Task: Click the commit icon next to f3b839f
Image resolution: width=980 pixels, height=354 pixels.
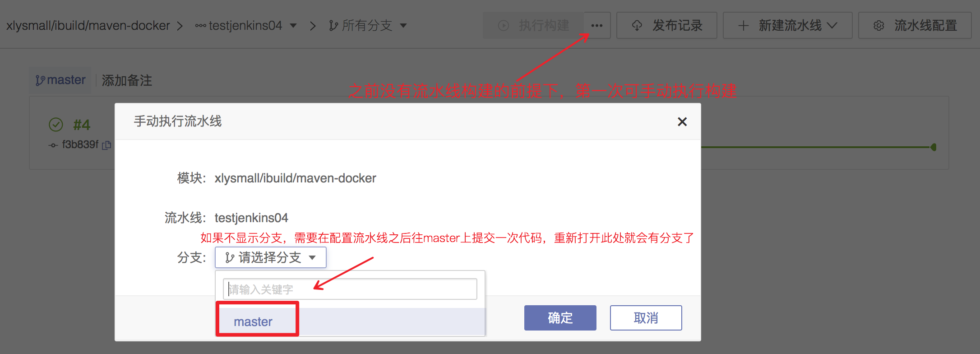Action: coord(53,145)
